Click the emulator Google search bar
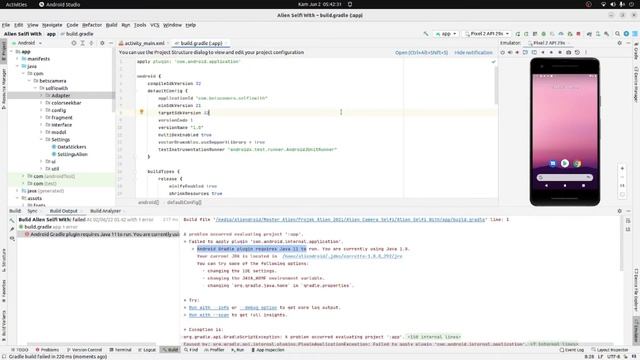Viewport: 640px width, 360px height. 564,178
